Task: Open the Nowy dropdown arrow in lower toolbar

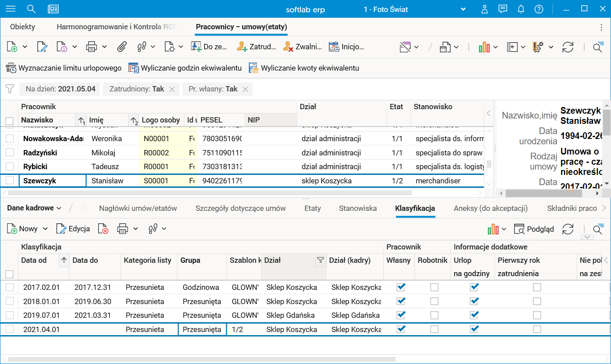Action: pos(45,229)
